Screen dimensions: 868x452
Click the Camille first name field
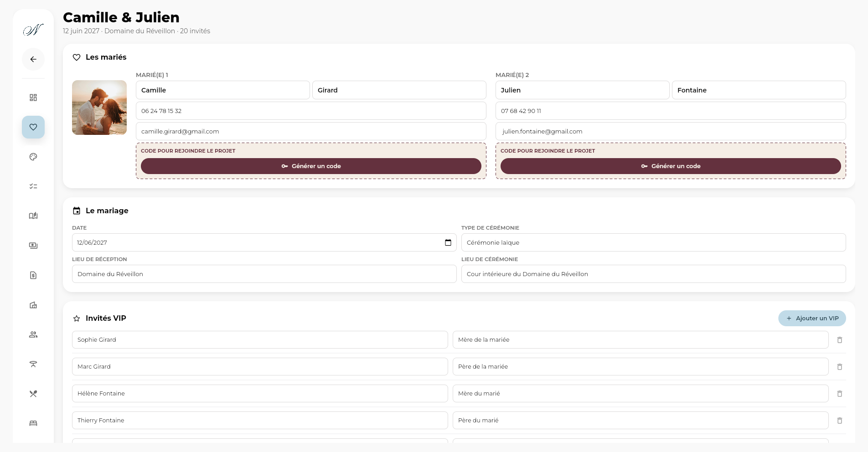[x=223, y=90]
